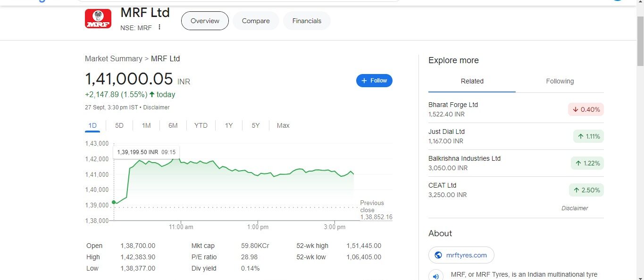Show the 1M chart range
The width and height of the screenshot is (644, 280).
(x=146, y=125)
